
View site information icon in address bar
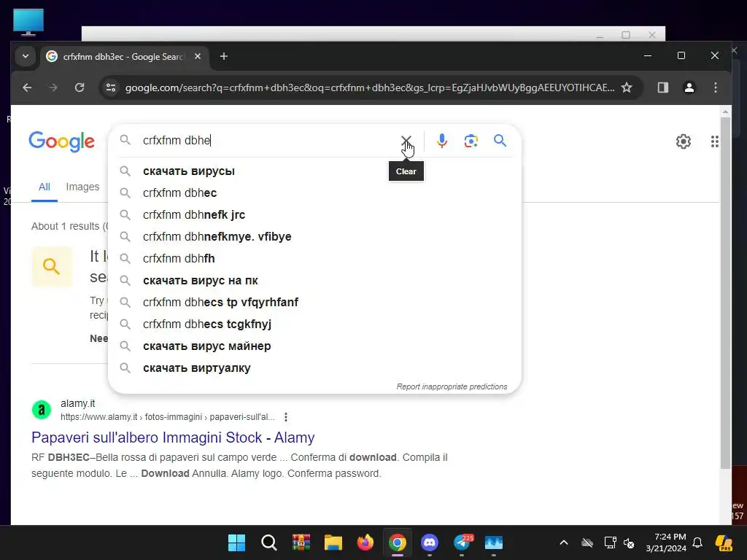click(x=111, y=87)
